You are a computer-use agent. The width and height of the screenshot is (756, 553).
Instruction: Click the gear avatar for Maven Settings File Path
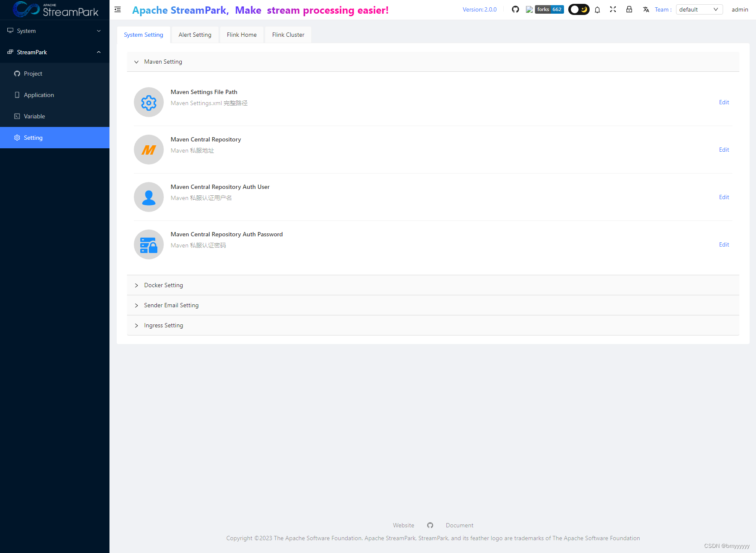[149, 102]
